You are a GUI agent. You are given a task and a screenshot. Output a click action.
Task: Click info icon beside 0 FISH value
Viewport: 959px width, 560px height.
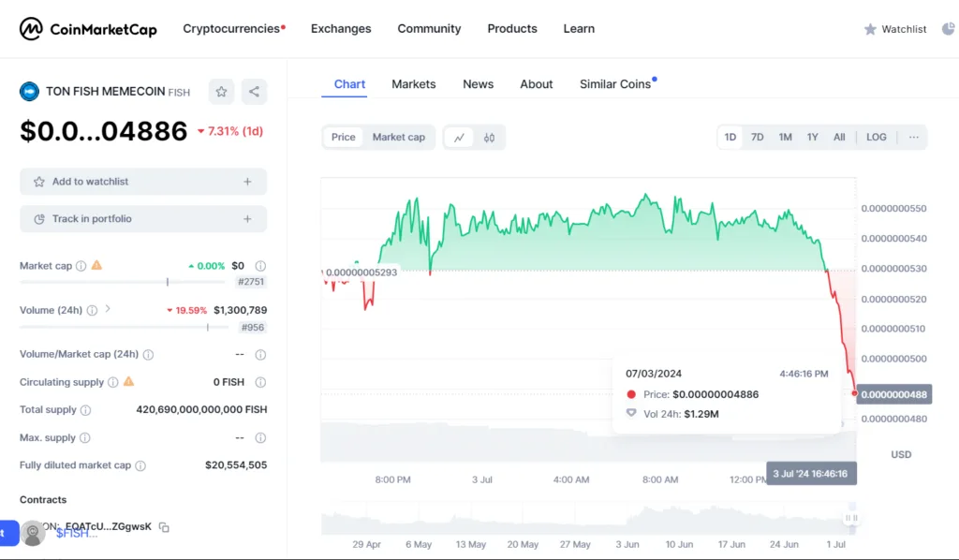pyautogui.click(x=260, y=382)
